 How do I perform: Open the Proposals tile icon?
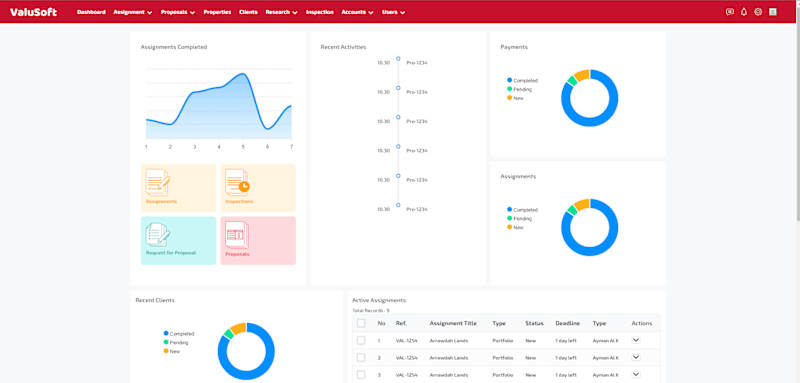237,235
